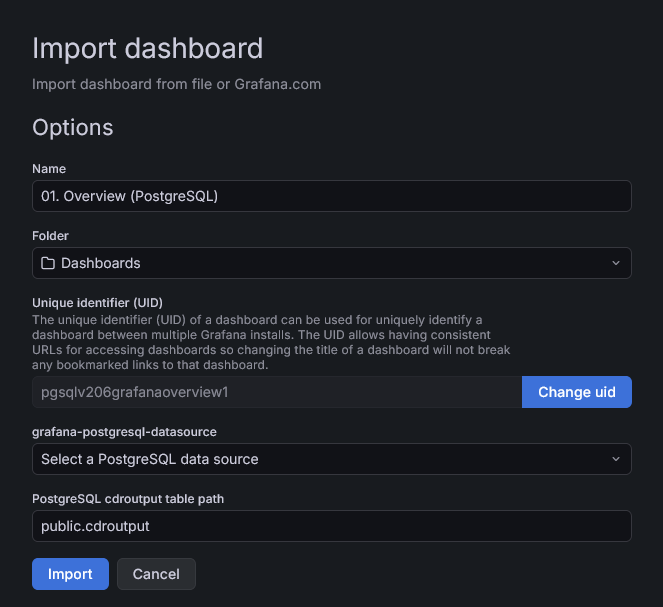Click the Options section heading
Viewport: 663px width, 607px height.
[x=72, y=128]
